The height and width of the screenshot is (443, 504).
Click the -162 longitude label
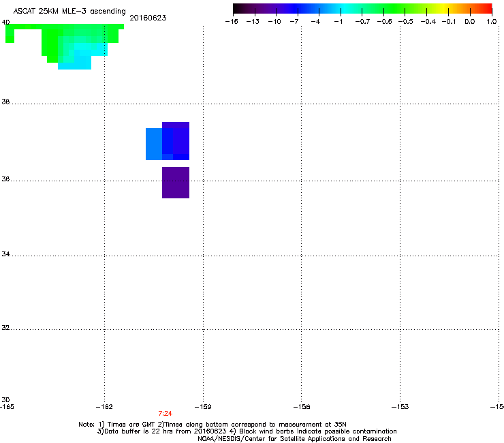coord(104,407)
